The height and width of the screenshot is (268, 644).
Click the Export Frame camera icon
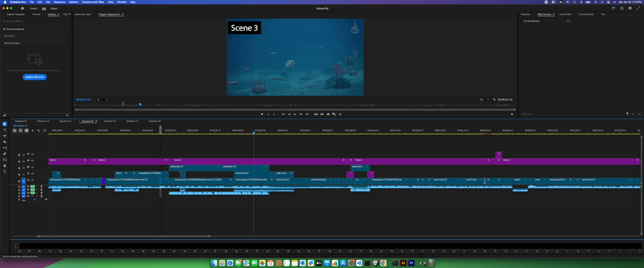tap(328, 114)
